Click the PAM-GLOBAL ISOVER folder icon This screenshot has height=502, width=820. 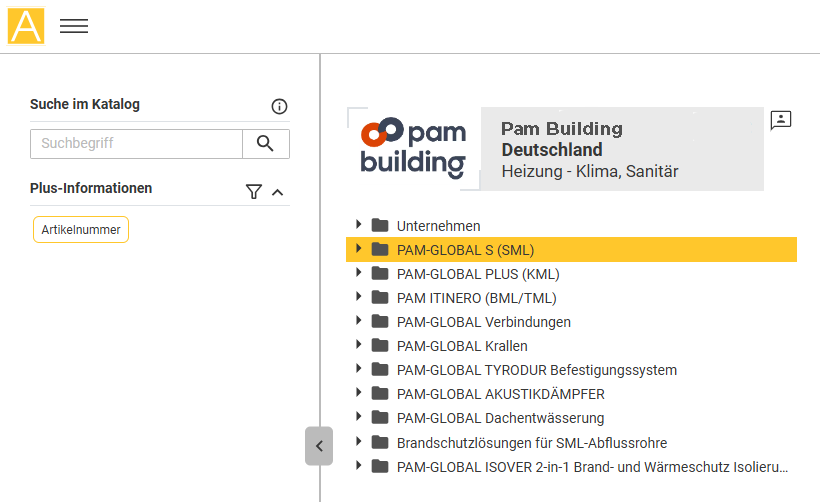(x=380, y=466)
